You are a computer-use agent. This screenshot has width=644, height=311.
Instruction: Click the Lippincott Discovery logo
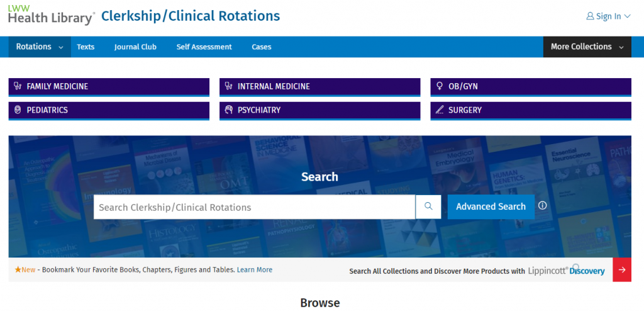pos(567,270)
